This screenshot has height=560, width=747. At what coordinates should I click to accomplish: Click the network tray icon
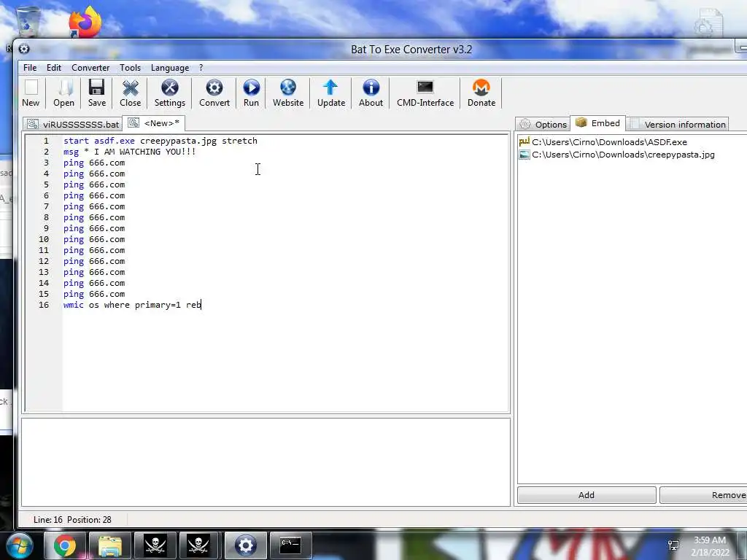(673, 545)
